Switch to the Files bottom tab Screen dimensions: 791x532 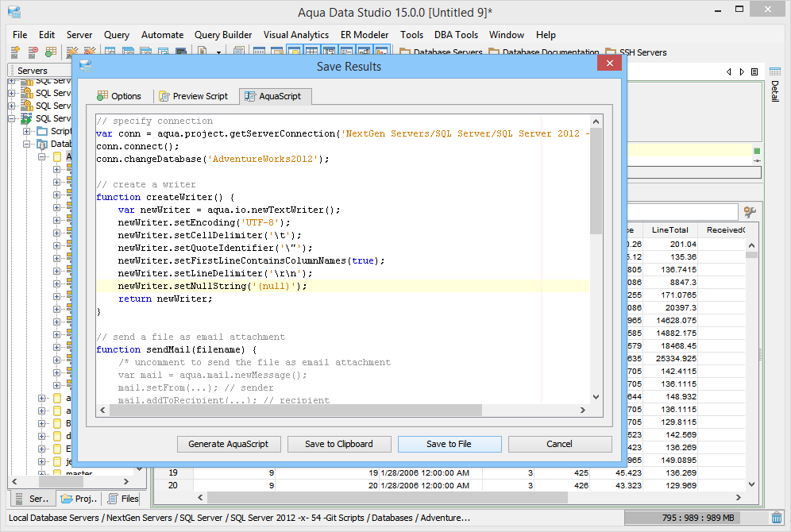122,499
